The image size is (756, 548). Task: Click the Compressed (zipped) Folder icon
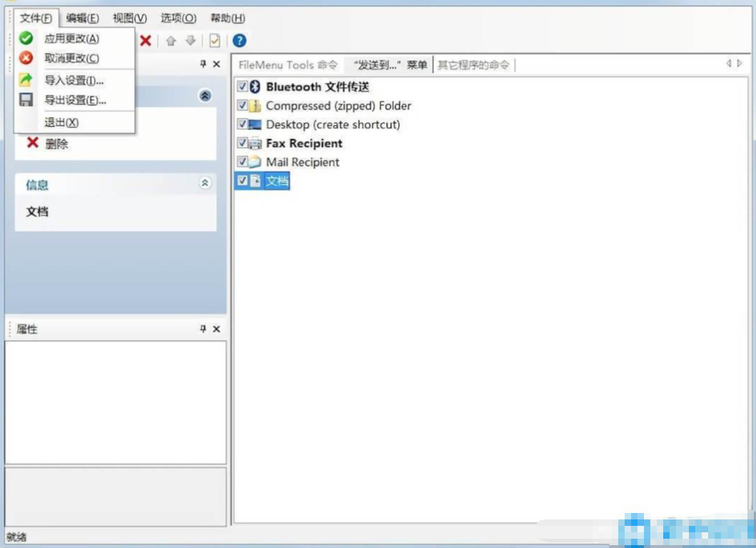click(x=255, y=105)
